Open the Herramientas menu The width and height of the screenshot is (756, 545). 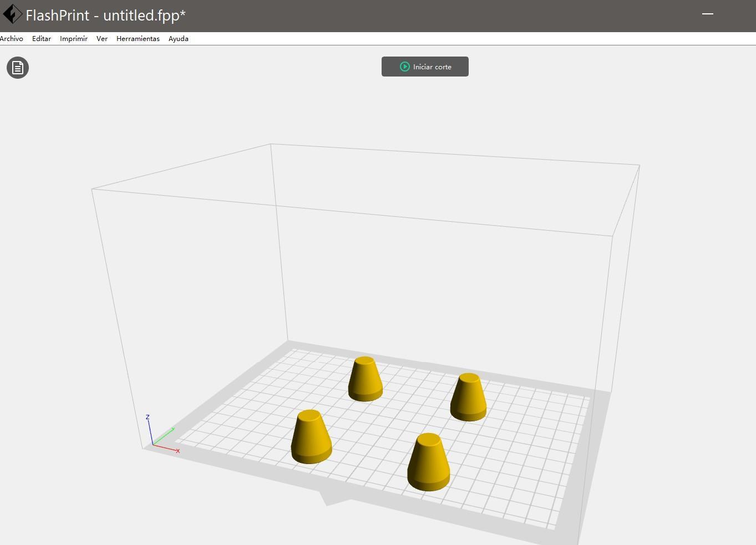[x=138, y=39]
